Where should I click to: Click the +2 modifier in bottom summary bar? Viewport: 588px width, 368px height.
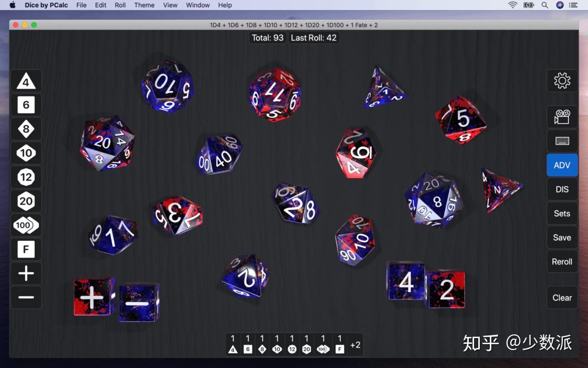pyautogui.click(x=355, y=345)
